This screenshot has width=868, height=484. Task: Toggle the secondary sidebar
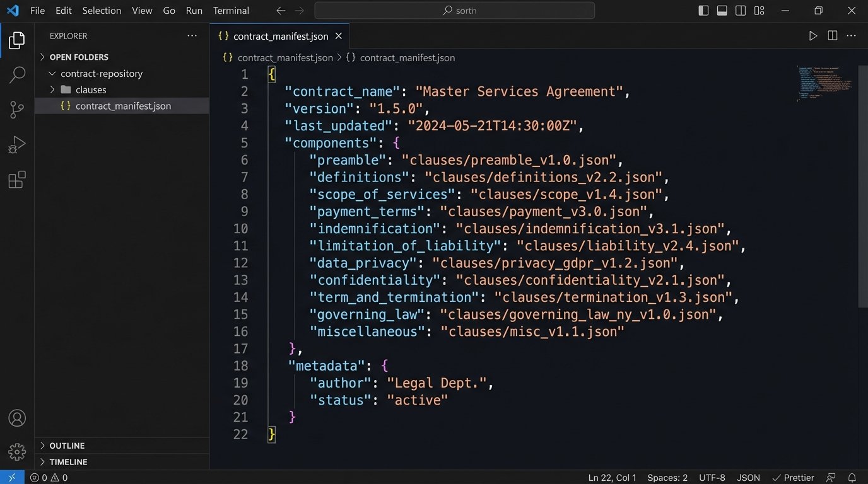point(740,11)
